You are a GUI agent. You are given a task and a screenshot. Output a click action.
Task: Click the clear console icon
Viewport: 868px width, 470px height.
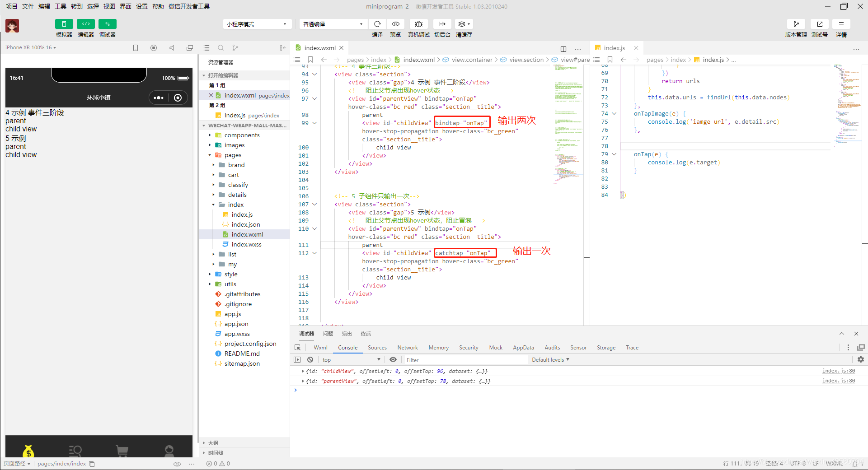[x=310, y=360]
